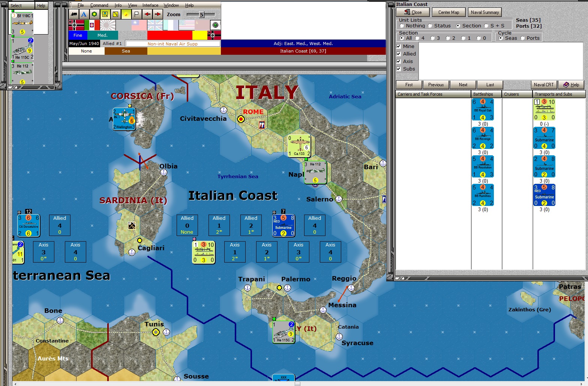Click the white flag toolbar icon
The height and width of the screenshot is (386, 588).
point(136,14)
